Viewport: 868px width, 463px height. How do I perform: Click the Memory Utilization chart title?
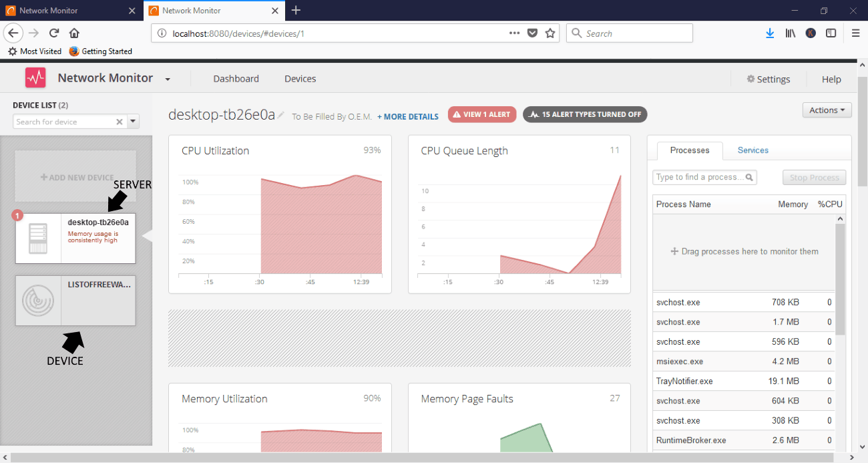[x=224, y=399]
